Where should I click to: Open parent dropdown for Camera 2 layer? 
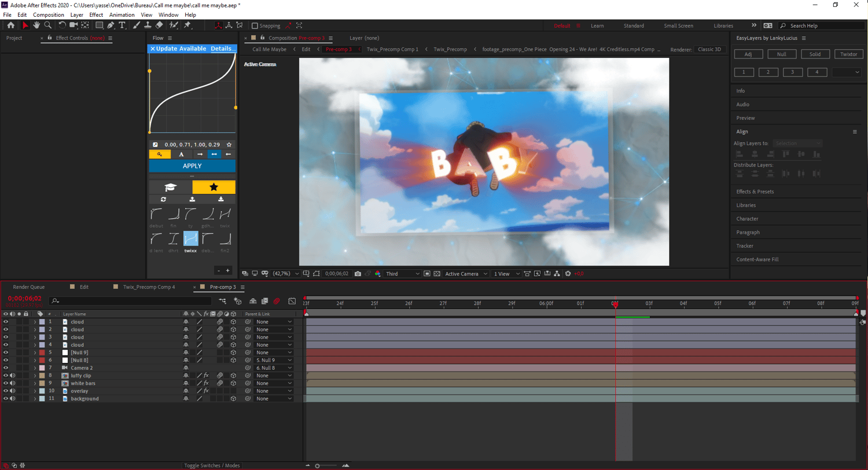click(x=274, y=368)
